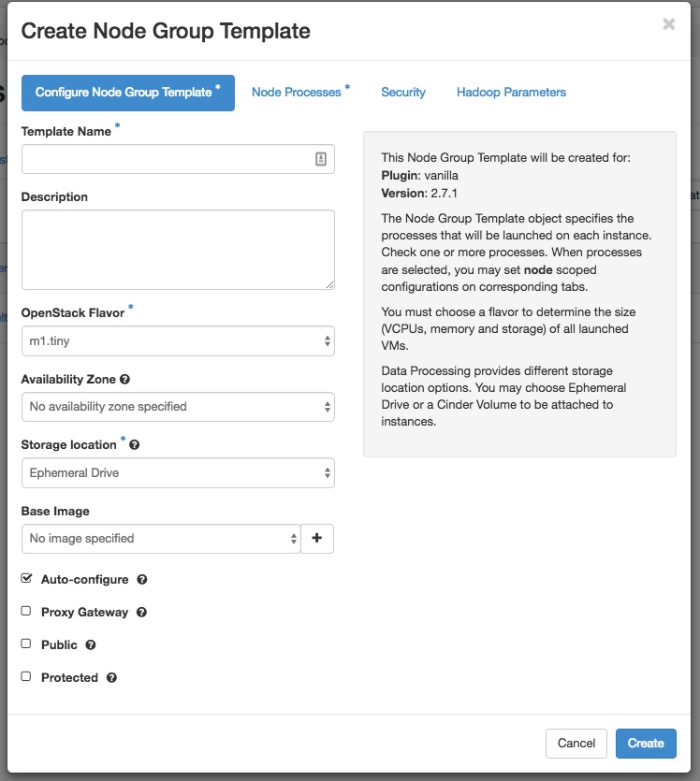Enable the Proxy Gateway checkbox
The image size is (700, 781).
point(26,611)
